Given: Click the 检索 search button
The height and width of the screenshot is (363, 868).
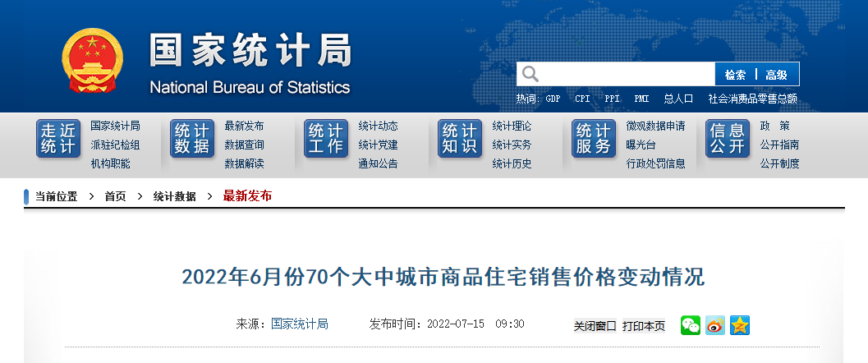Looking at the screenshot, I should (735, 75).
